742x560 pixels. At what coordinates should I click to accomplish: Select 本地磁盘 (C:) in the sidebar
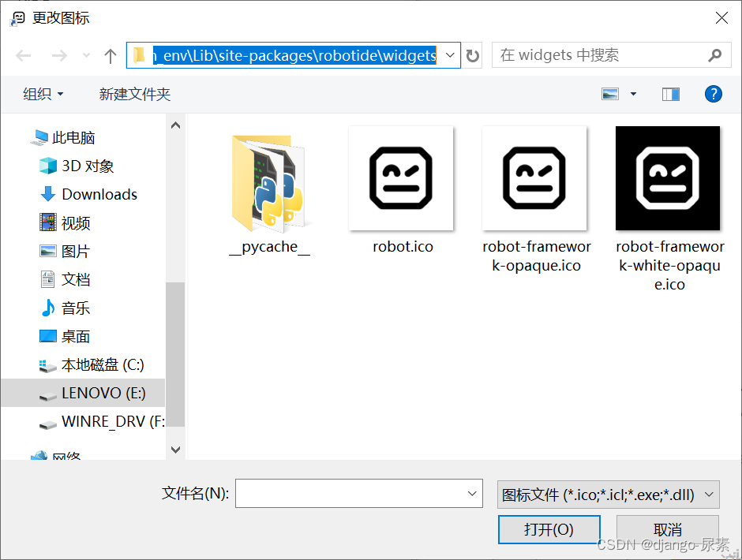point(102,364)
